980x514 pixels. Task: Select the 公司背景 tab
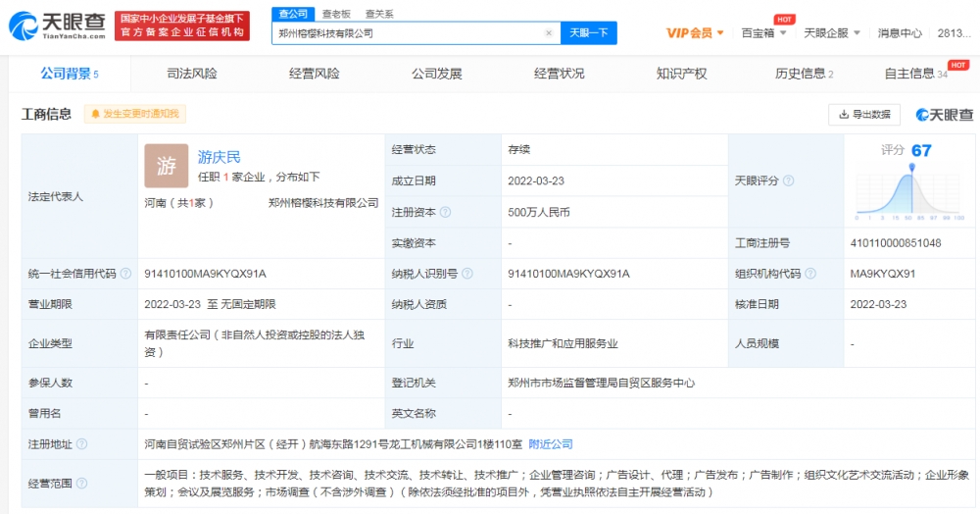[70, 74]
